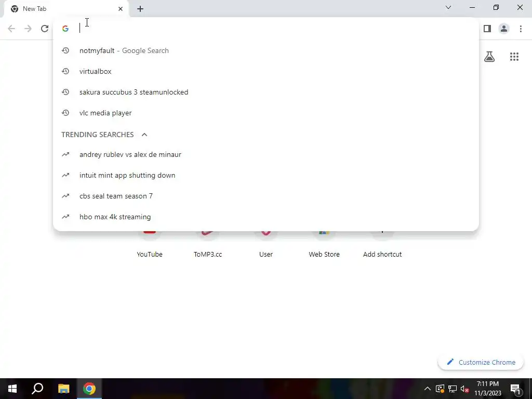Viewport: 532px width, 399px height.
Task: Click the taskbar clock showing 7:11 PM
Action: pyautogui.click(x=487, y=389)
